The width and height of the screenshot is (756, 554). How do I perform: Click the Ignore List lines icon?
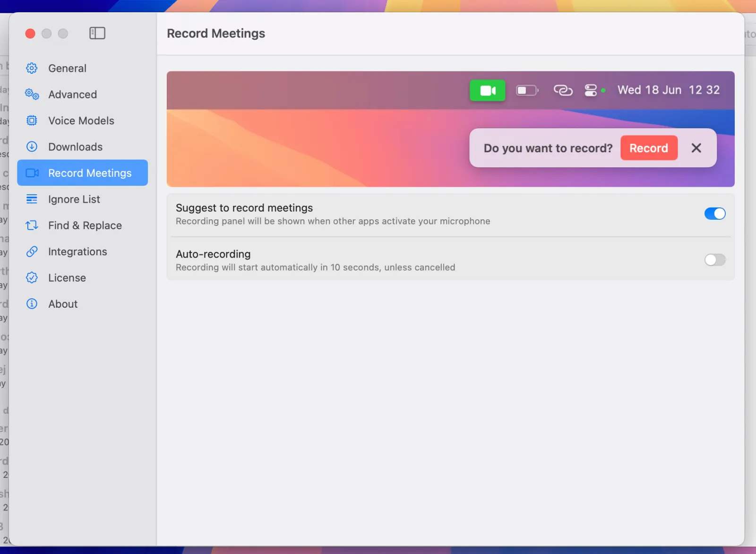tap(32, 199)
